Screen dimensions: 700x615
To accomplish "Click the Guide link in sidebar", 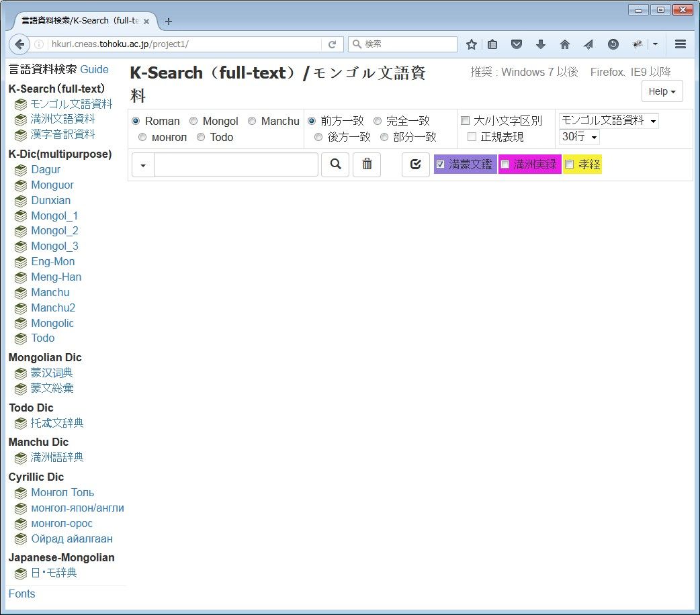I will tap(94, 69).
